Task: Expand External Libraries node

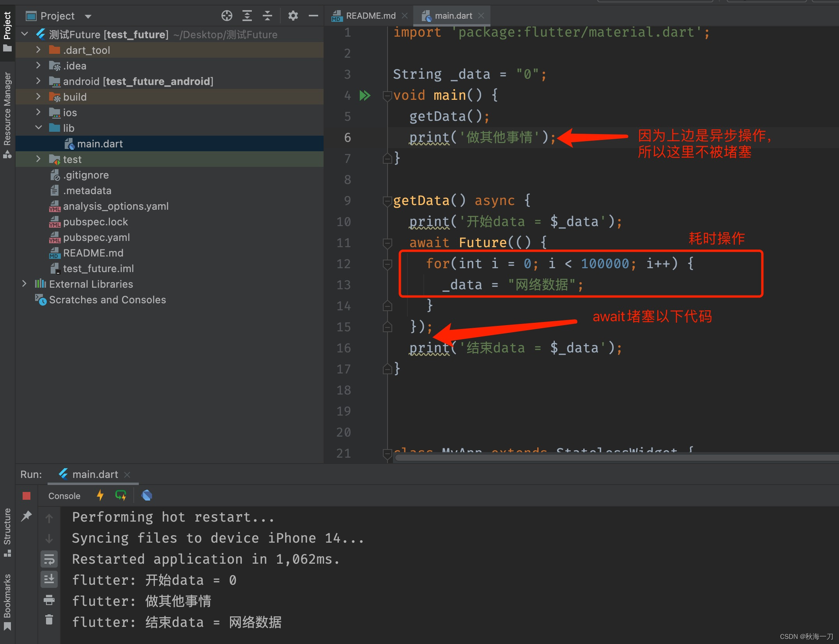Action: (x=25, y=284)
